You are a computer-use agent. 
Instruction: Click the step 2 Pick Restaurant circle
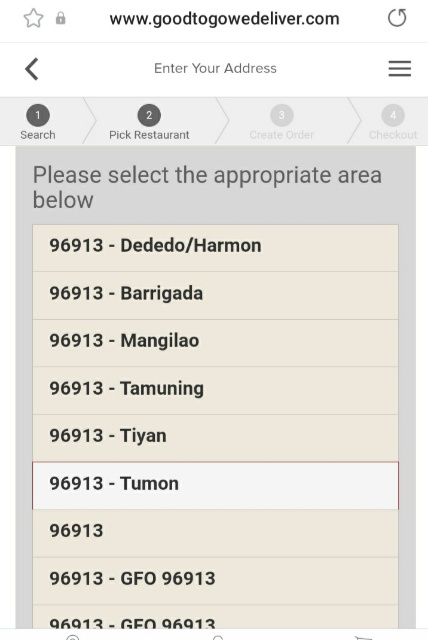149,116
